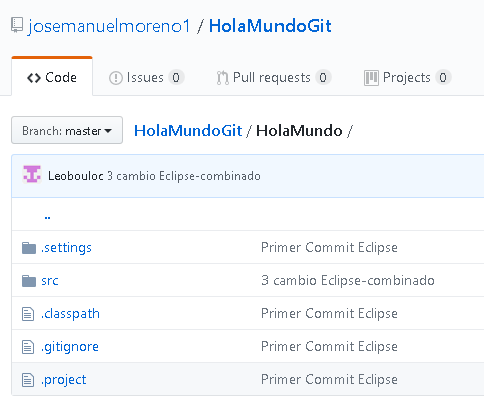Click the Issues exclamation icon
Image resolution: width=484 pixels, height=413 pixels.
[116, 78]
